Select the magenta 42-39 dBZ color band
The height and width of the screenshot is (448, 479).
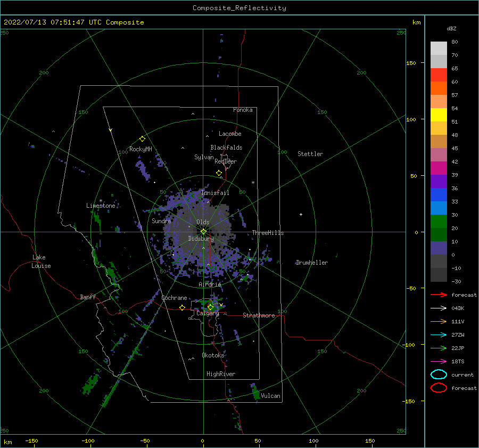pyautogui.click(x=439, y=168)
